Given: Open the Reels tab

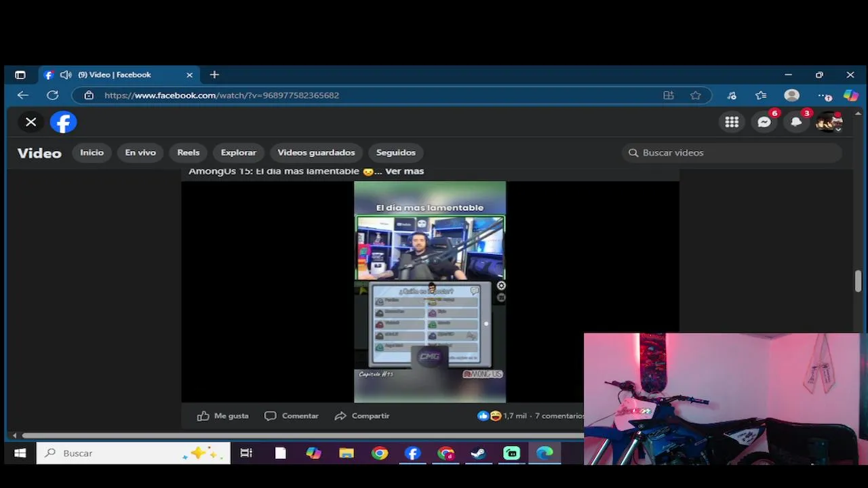Looking at the screenshot, I should click(x=189, y=152).
